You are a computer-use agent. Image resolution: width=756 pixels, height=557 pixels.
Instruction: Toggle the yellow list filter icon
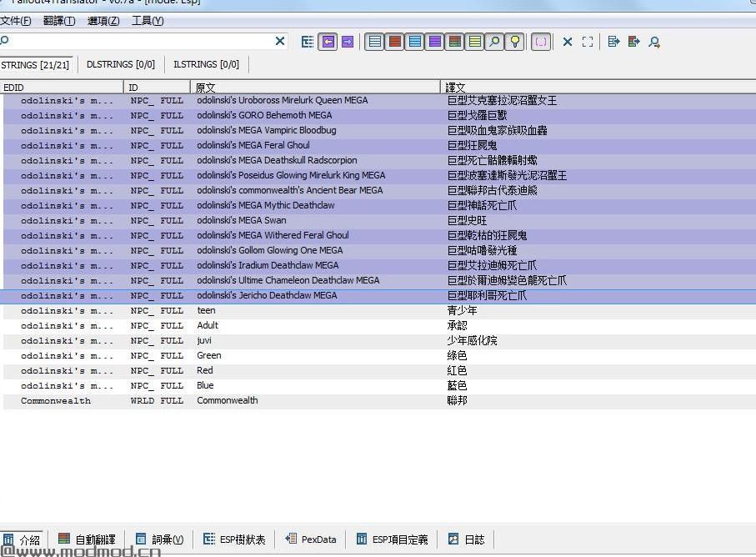coord(475,42)
